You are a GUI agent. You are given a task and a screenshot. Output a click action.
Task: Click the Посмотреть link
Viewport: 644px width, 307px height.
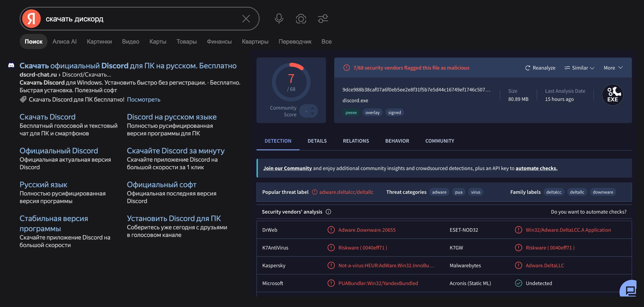click(x=144, y=99)
